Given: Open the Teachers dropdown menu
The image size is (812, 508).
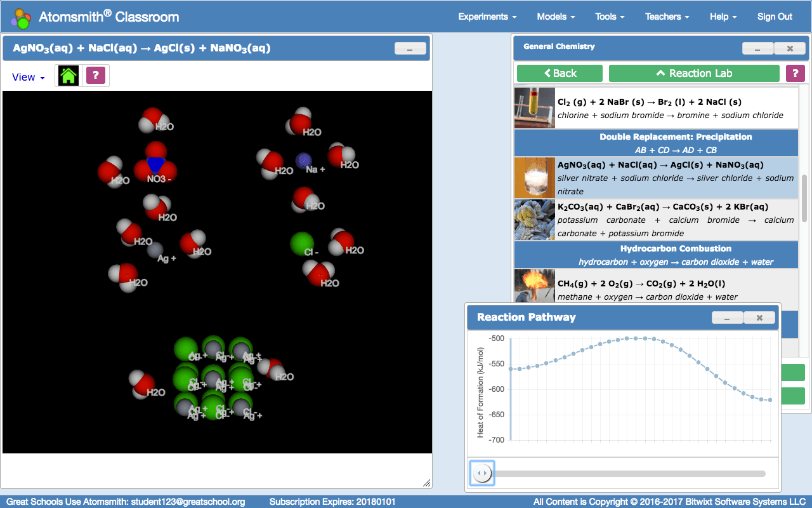Looking at the screenshot, I should [x=667, y=17].
